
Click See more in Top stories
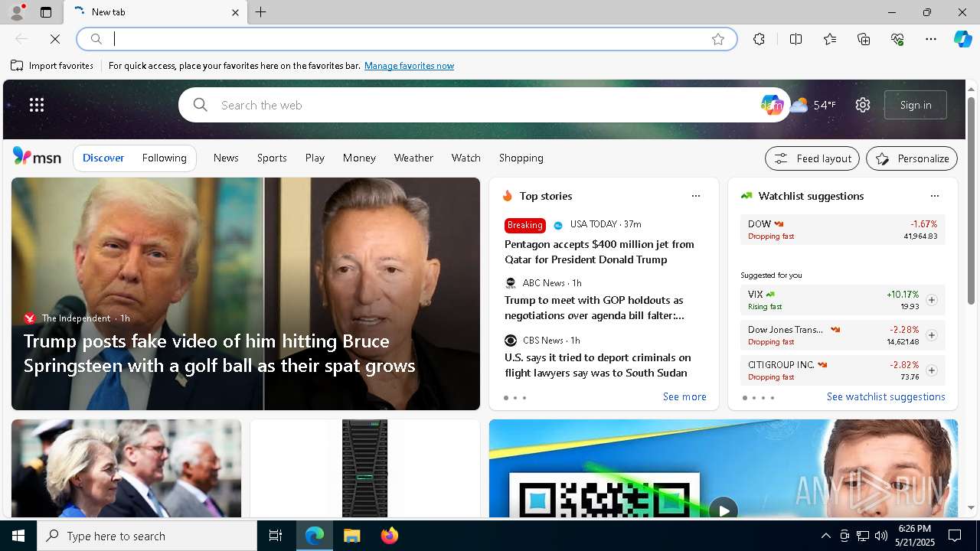pyautogui.click(x=684, y=396)
